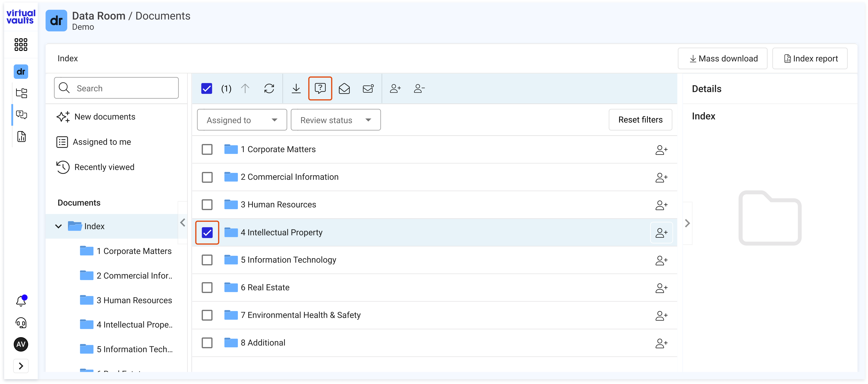Click the Reset filters button

pyautogui.click(x=640, y=120)
